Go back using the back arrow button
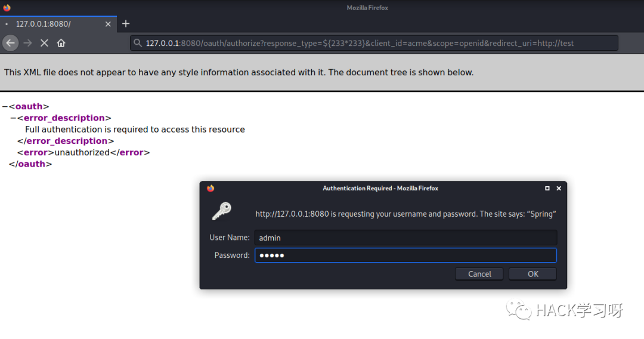The height and width of the screenshot is (339, 644). click(11, 43)
